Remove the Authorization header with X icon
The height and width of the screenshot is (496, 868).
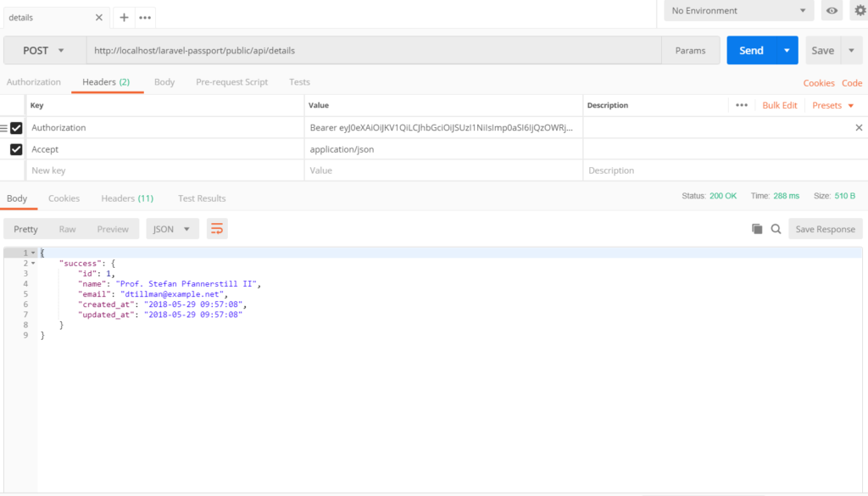tap(858, 127)
